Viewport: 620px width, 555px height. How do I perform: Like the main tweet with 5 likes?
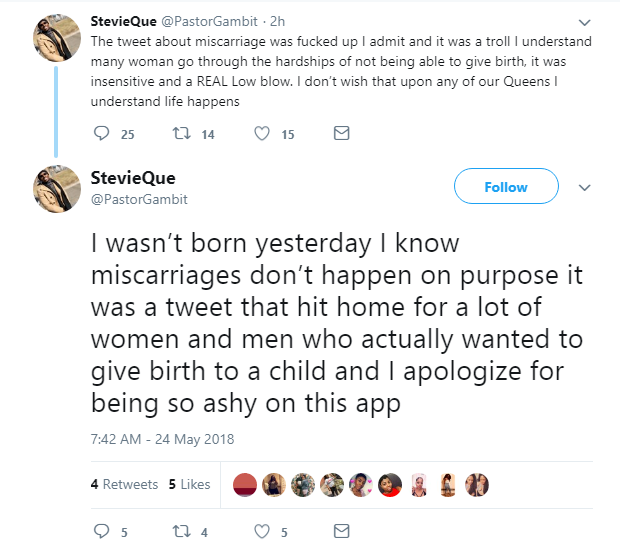tap(264, 532)
